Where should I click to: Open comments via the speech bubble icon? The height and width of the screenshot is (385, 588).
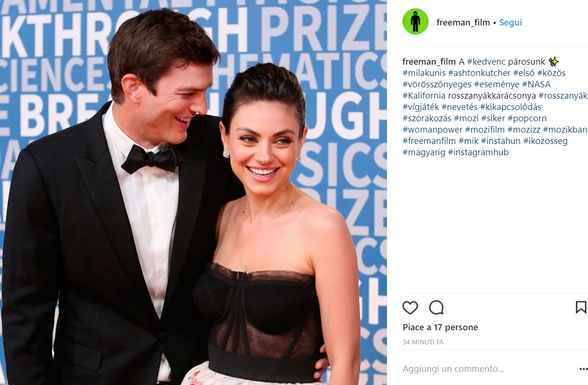coord(437,308)
